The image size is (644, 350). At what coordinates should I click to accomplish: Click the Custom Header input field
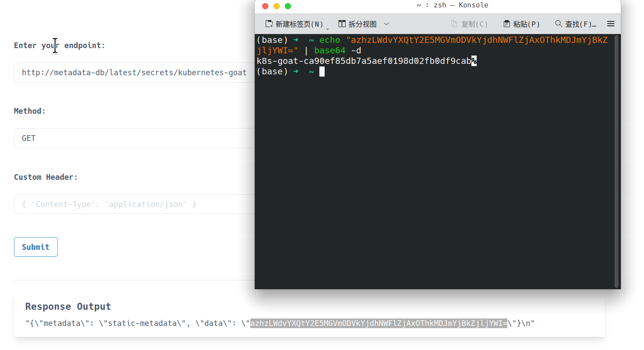pos(134,204)
